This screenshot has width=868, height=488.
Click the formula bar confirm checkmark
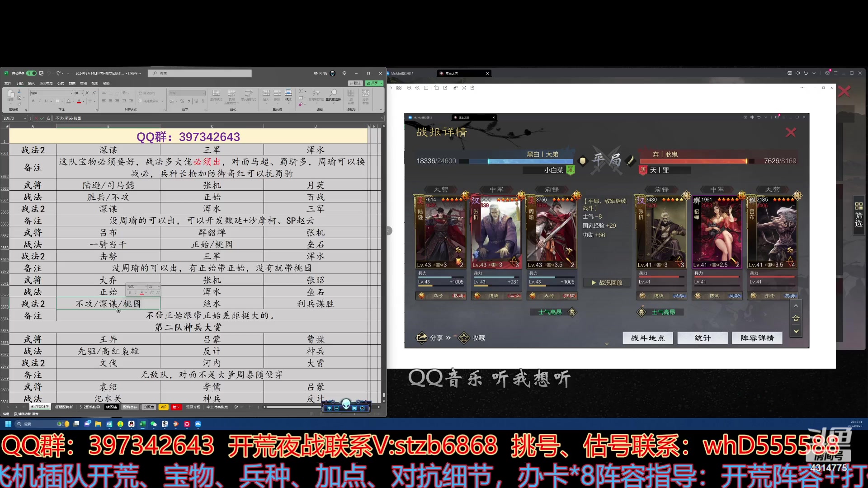point(42,118)
